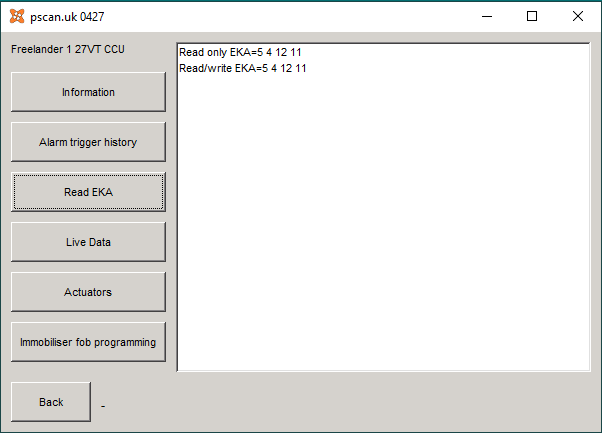602x433 pixels.
Task: Maximize the pscan.uk window
Action: click(532, 17)
